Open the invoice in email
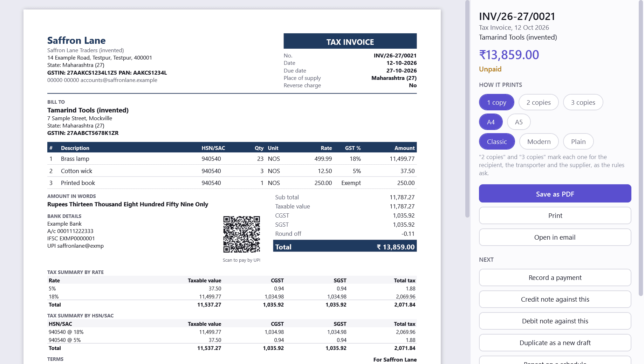This screenshot has width=644, height=364. pyautogui.click(x=555, y=237)
